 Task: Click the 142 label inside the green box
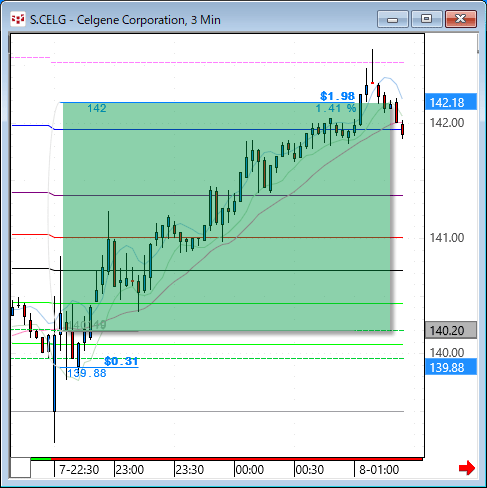point(97,108)
